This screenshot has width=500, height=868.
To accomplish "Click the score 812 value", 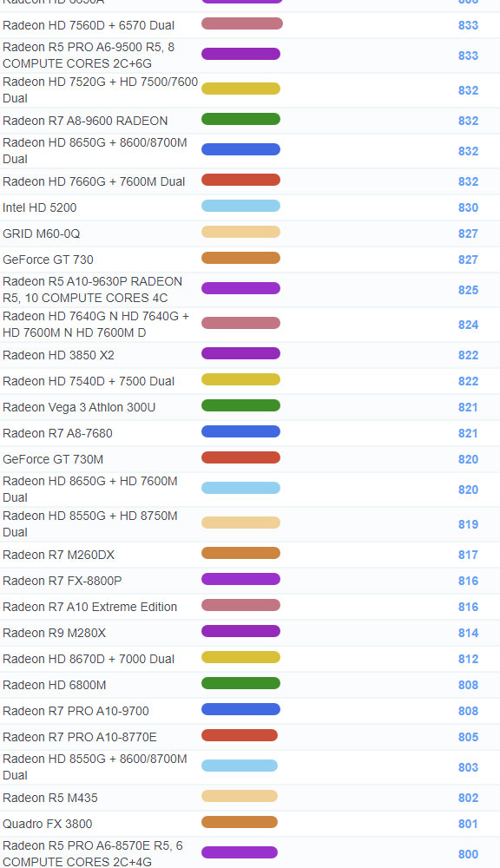I will (x=468, y=659).
